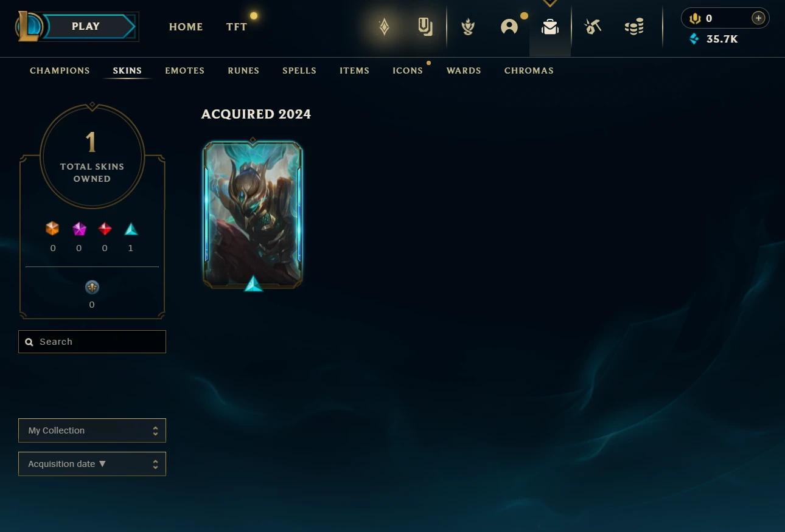
Task: Open the Profile icon in navigation
Action: [509, 27]
